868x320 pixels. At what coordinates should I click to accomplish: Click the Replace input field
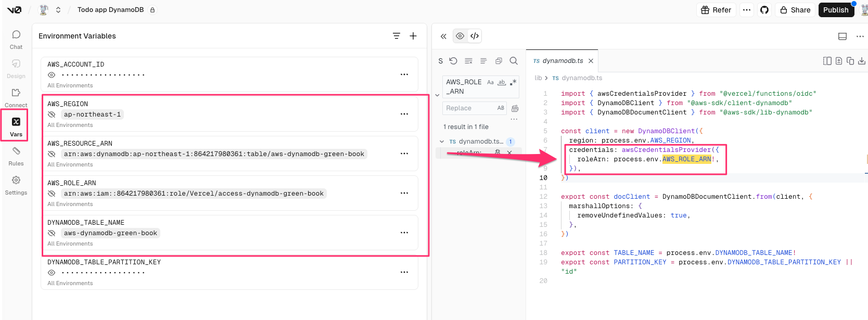468,108
